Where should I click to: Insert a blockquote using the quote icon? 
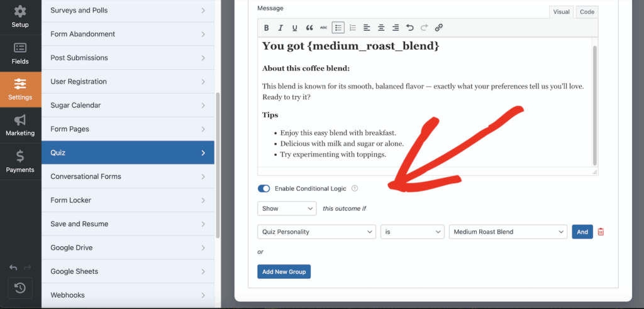(309, 28)
